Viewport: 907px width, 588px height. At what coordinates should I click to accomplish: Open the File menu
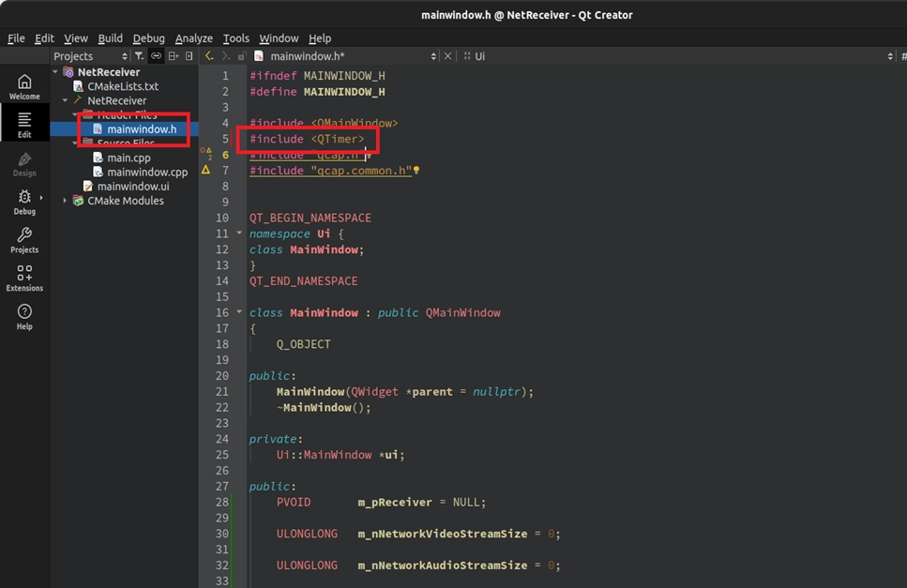16,38
